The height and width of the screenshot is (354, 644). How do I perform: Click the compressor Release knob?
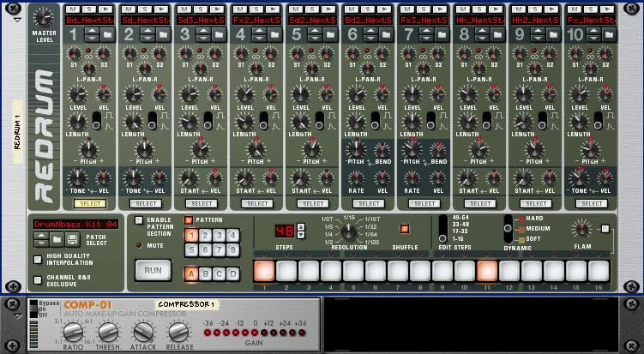(x=178, y=332)
